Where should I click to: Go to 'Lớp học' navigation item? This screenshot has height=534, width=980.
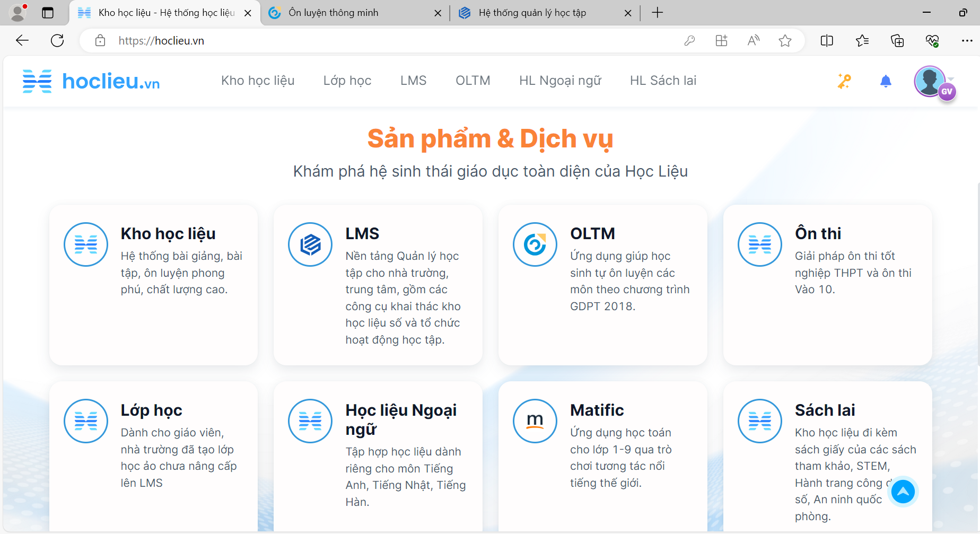(347, 81)
